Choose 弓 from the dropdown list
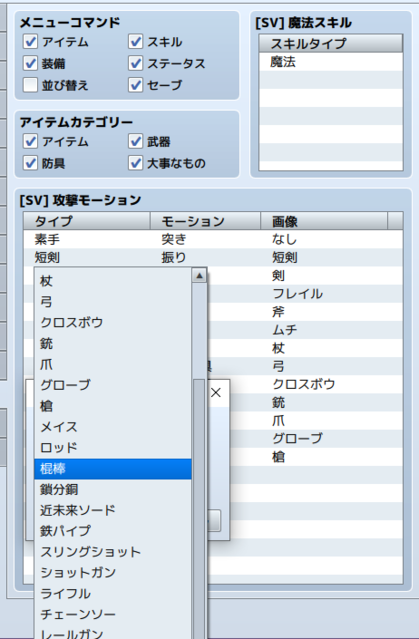 pos(113,302)
